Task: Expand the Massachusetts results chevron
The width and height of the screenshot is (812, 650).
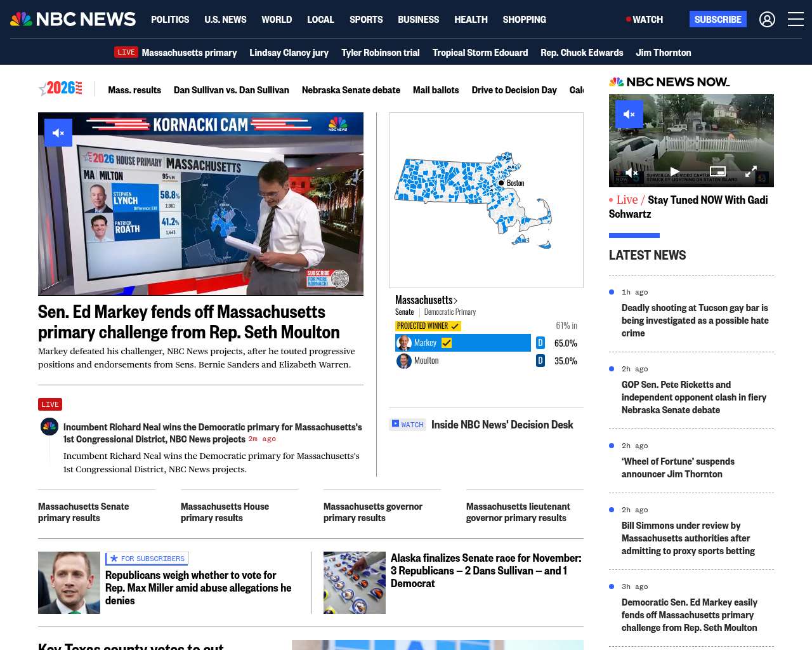Action: [x=455, y=301]
